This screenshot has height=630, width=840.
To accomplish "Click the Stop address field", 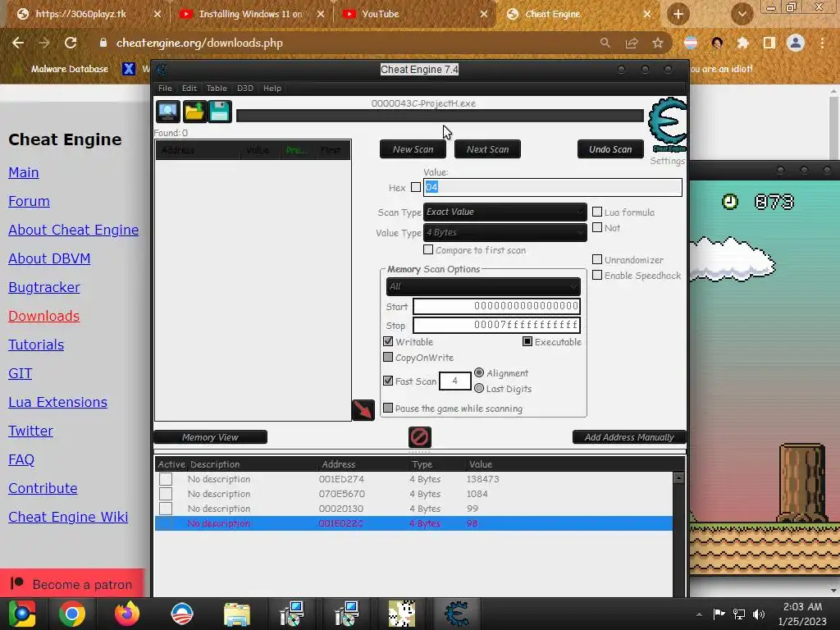I will pos(496,325).
